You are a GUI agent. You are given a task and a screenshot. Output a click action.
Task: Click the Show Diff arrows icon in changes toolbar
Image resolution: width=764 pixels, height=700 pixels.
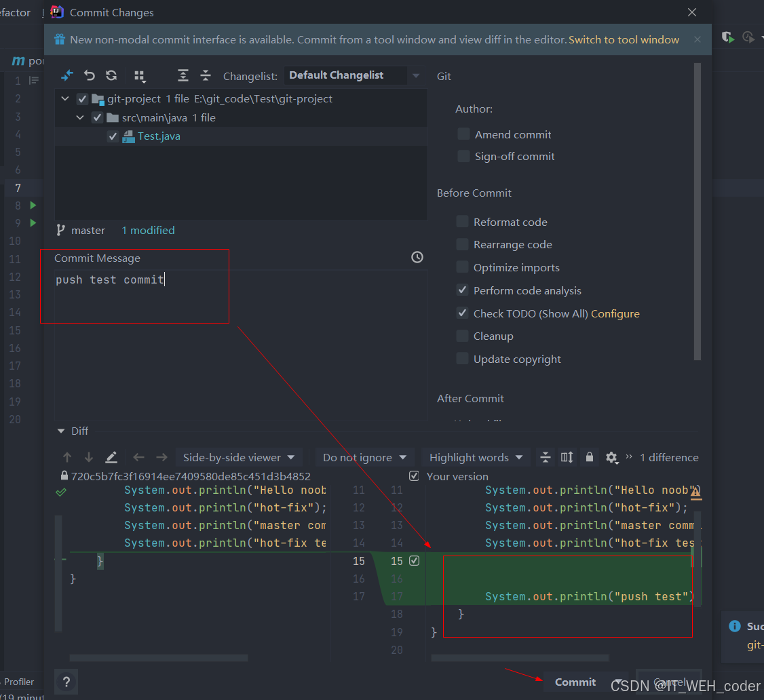click(66, 75)
